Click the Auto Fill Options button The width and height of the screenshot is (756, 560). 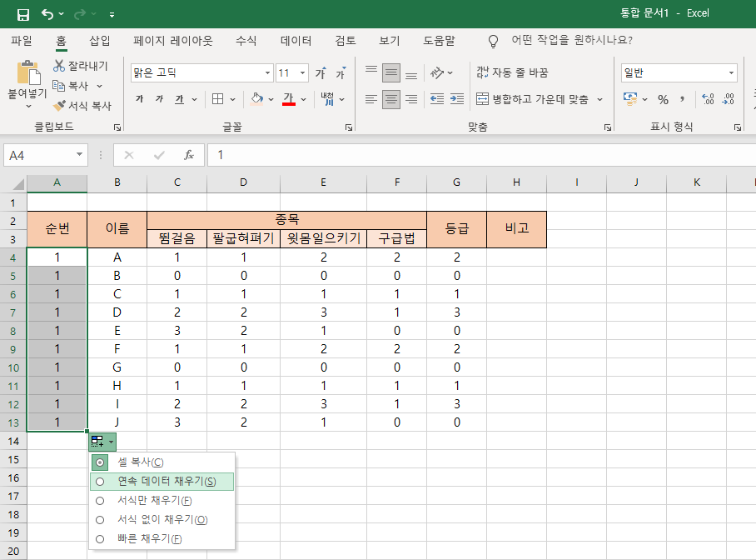pos(102,442)
